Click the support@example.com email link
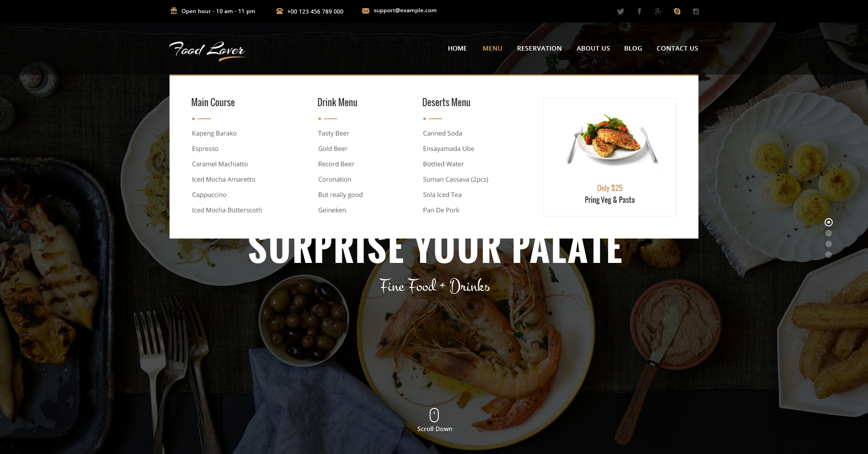Viewport: 868px width, 454px height. (x=405, y=10)
